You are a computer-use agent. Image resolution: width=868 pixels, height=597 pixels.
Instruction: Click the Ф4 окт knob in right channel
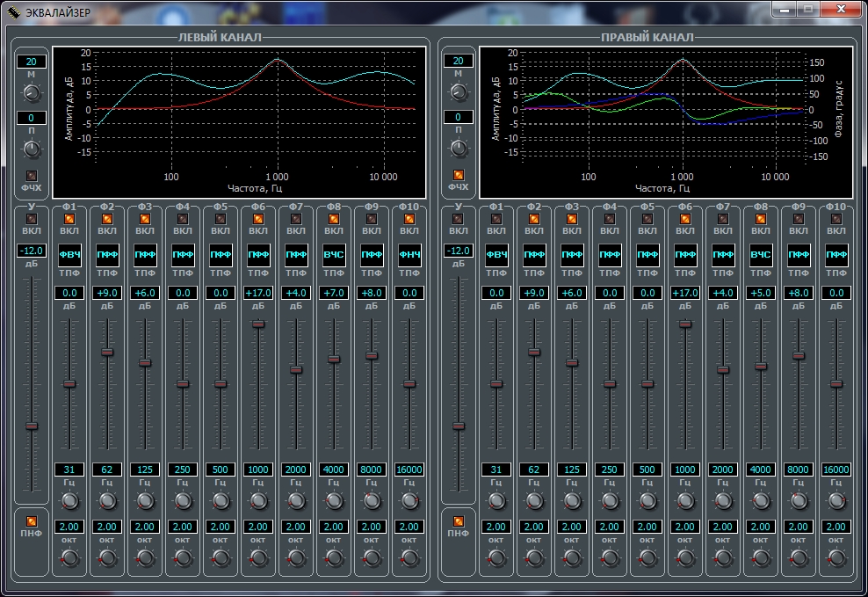click(610, 557)
